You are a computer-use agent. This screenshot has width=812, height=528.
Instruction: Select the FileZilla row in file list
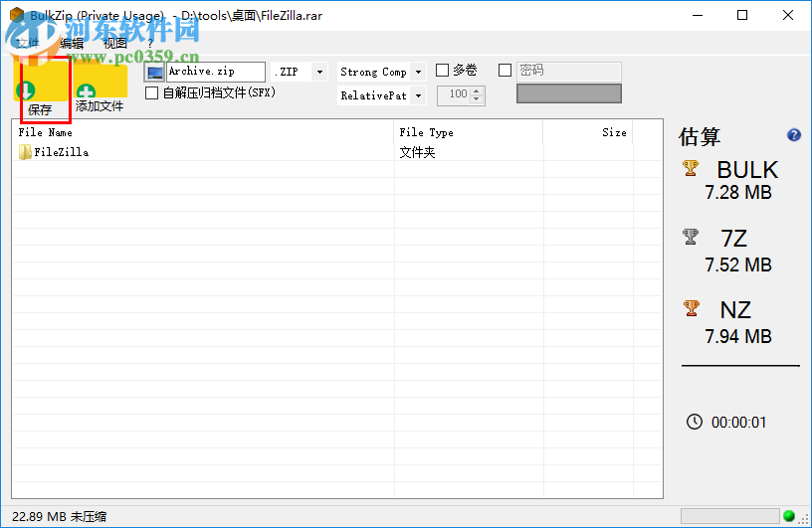pos(337,152)
